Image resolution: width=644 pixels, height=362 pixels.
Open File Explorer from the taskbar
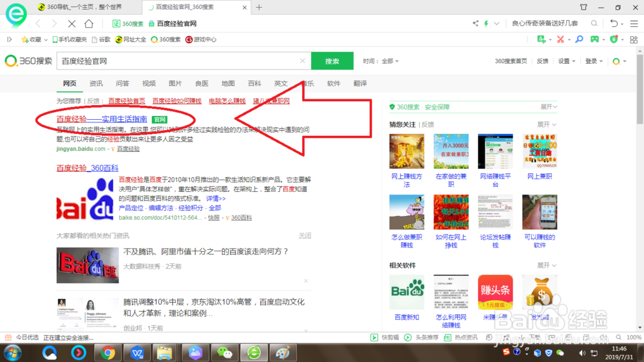166,353
